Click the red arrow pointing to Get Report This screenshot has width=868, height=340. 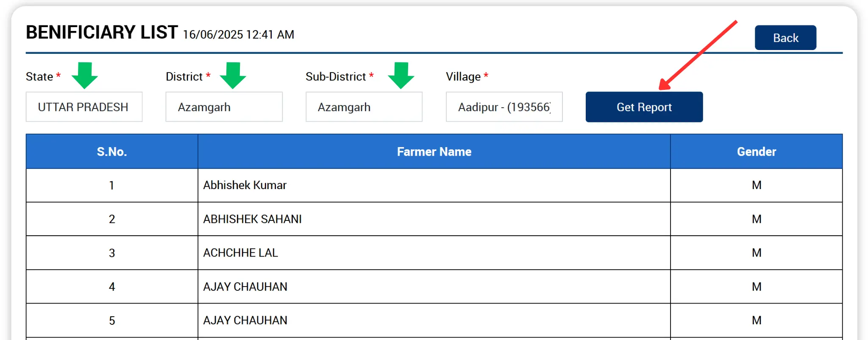point(699,55)
